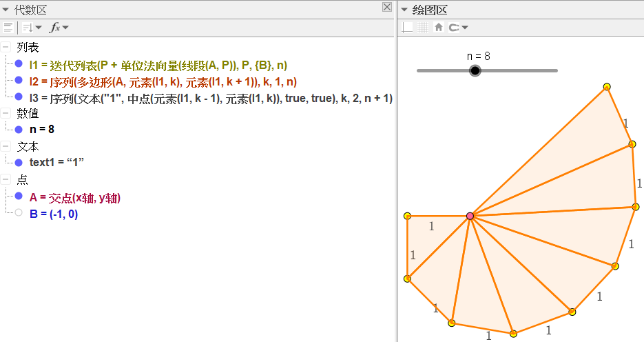Collapse the 绘图区 panel header arrow
644x342 pixels.
tap(404, 10)
